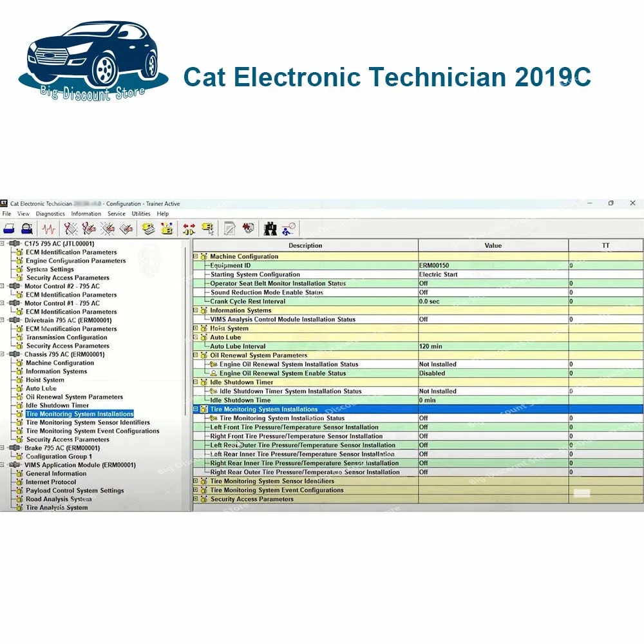Viewport: 644px width, 644px height.
Task: Open the Diagnostics menu
Action: pyautogui.click(x=50, y=214)
